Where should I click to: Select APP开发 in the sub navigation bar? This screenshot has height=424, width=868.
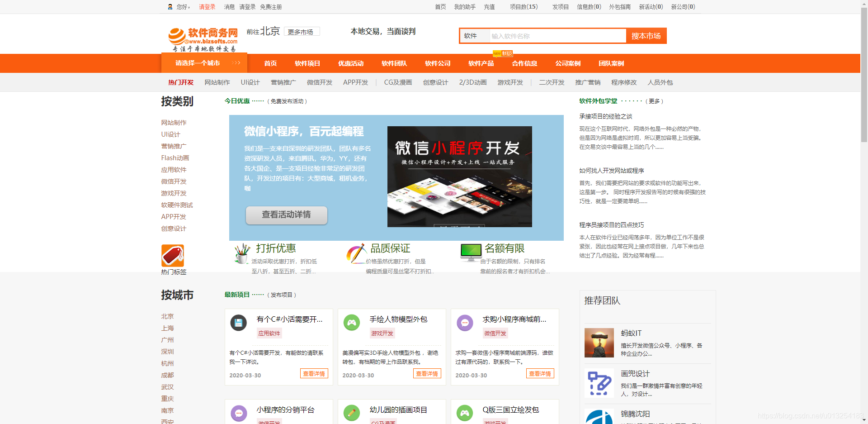355,82
